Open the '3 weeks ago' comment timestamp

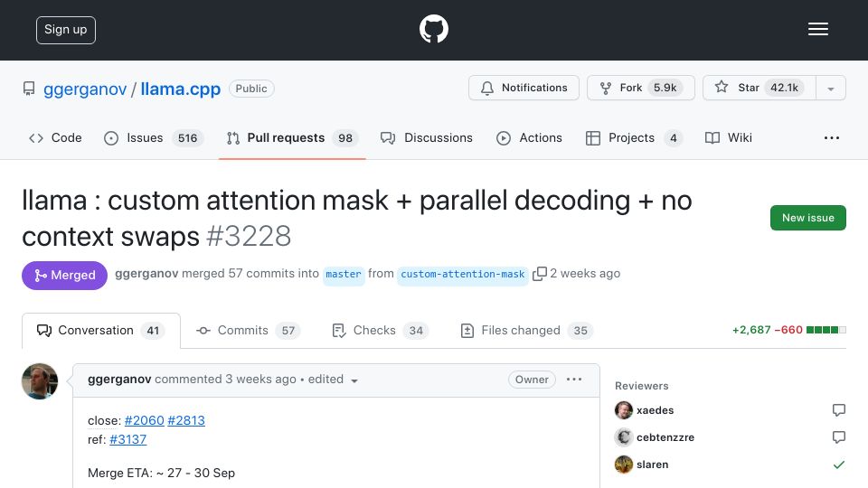click(x=260, y=379)
